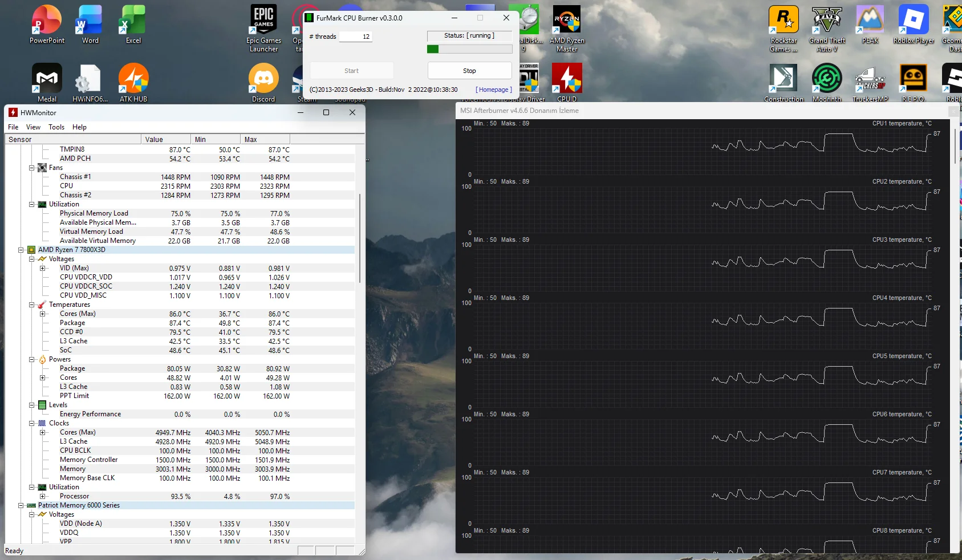Open the CPUID desktop shortcut
The height and width of the screenshot is (560, 962).
click(567, 83)
